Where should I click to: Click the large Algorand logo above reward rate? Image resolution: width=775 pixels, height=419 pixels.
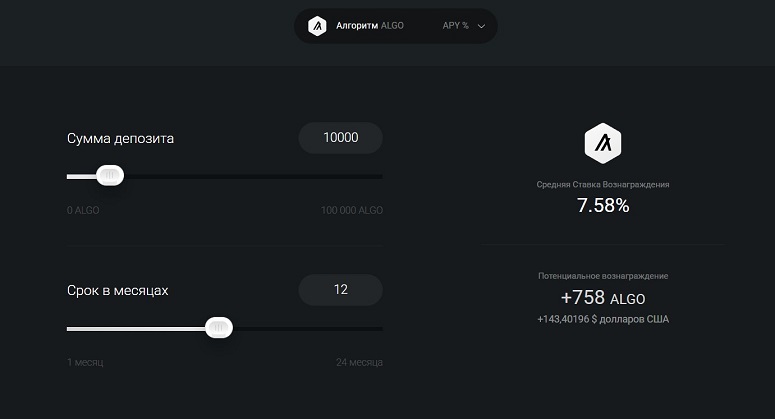(603, 143)
